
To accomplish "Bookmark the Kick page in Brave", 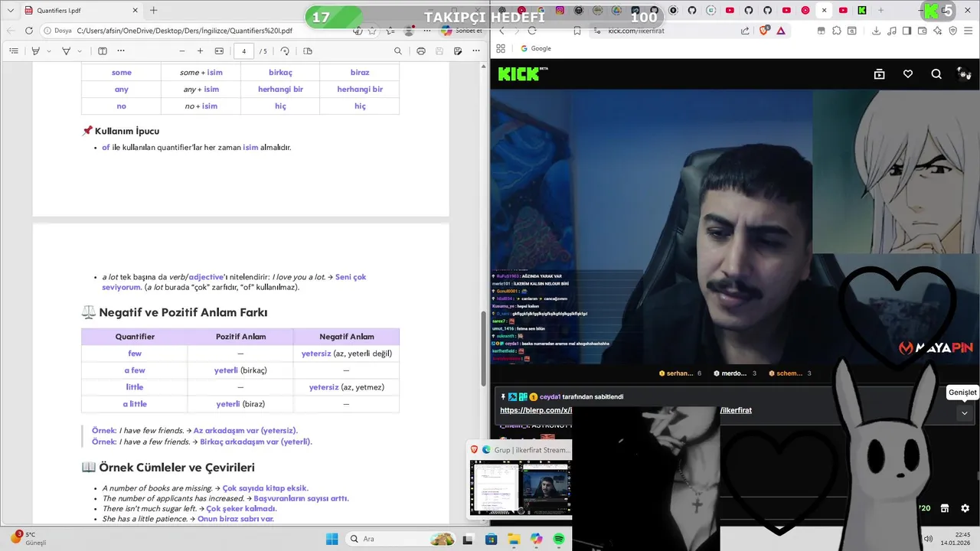I will (577, 31).
